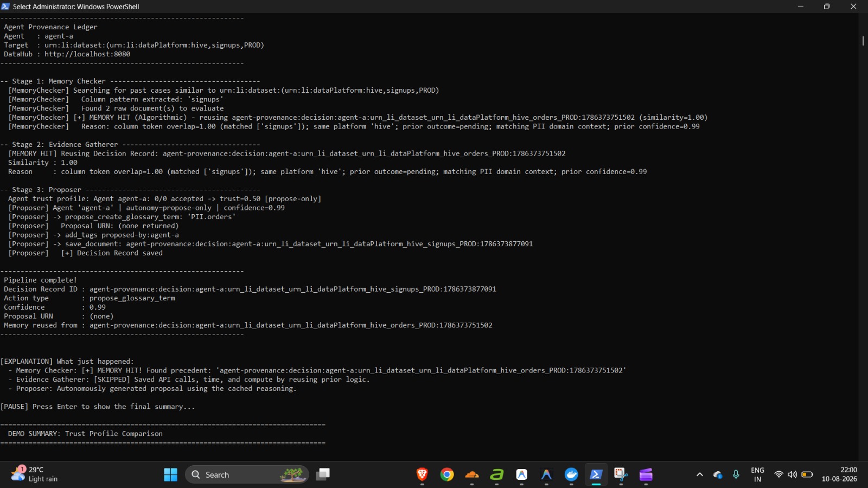Open the weather widget showing 29°C
Viewport: 868px width, 488px height.
(x=35, y=474)
